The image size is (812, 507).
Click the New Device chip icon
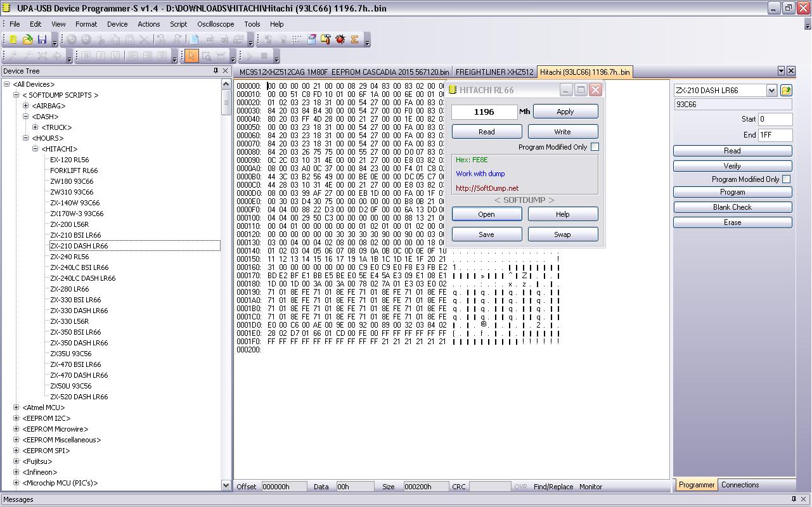point(13,39)
